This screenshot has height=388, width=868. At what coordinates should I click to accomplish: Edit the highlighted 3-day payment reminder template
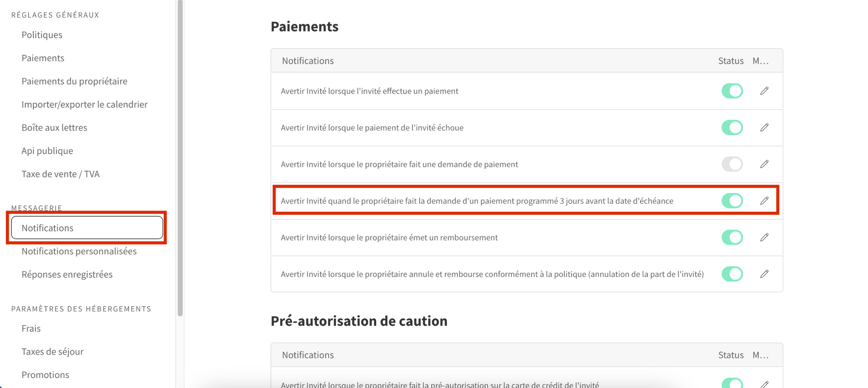(x=764, y=200)
